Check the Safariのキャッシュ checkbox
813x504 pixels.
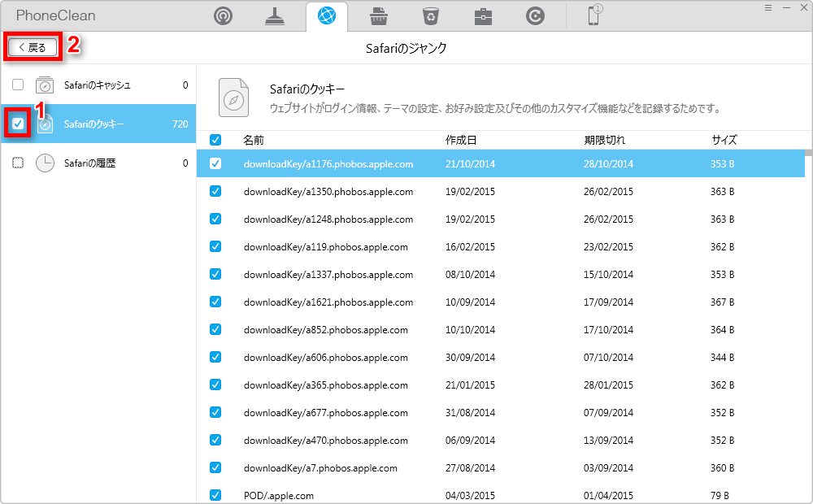18,85
